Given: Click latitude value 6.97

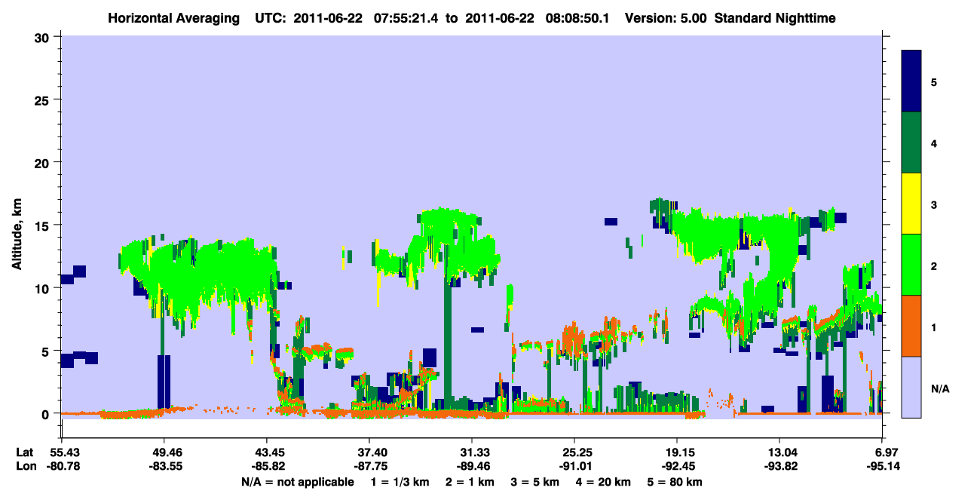Looking at the screenshot, I should (x=886, y=452).
